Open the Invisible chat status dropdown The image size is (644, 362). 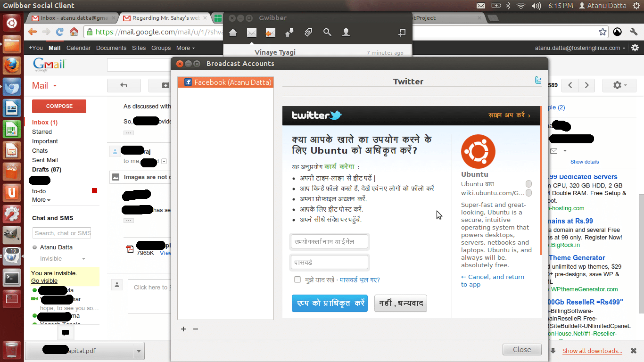(x=63, y=259)
